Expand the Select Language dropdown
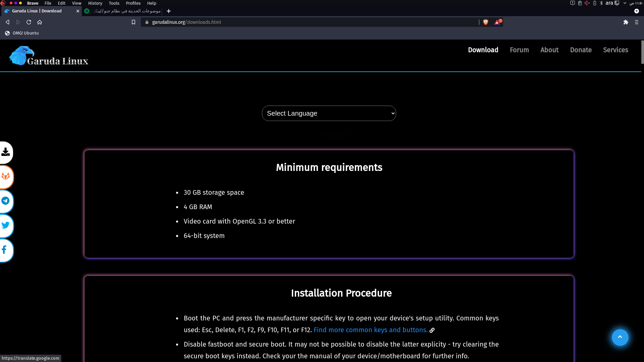 329,113
